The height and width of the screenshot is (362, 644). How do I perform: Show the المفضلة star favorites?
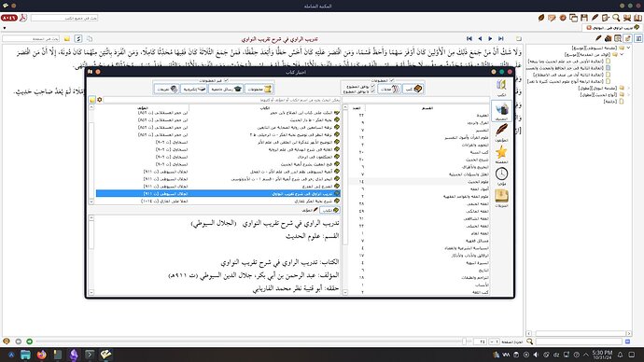coord(501,155)
